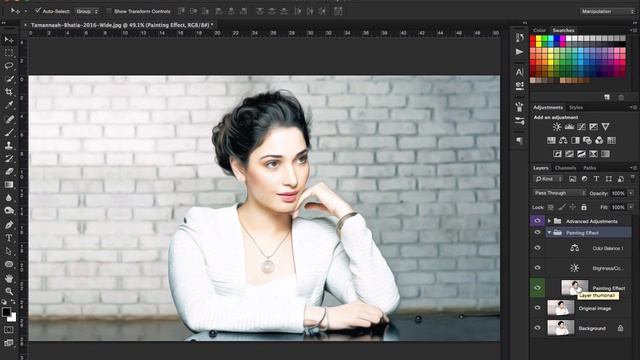This screenshot has height=360, width=640.
Task: Select the Quick Selection tool
Action: point(9,79)
